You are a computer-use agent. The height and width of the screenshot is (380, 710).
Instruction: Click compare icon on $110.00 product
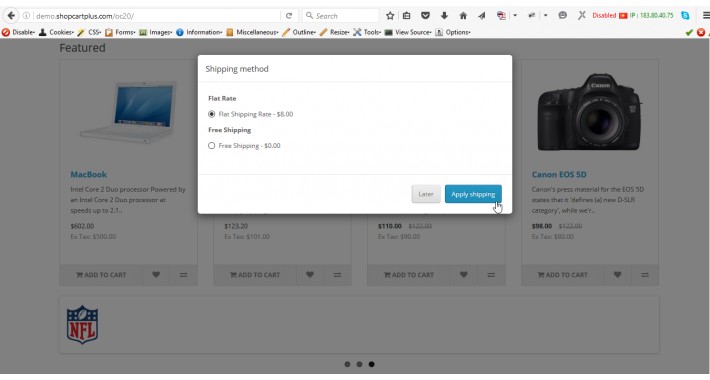pos(491,274)
